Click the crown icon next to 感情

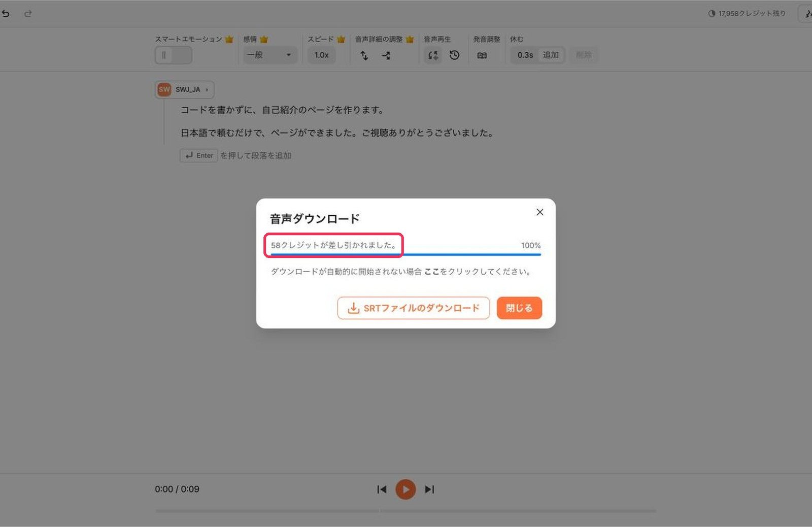tap(263, 39)
